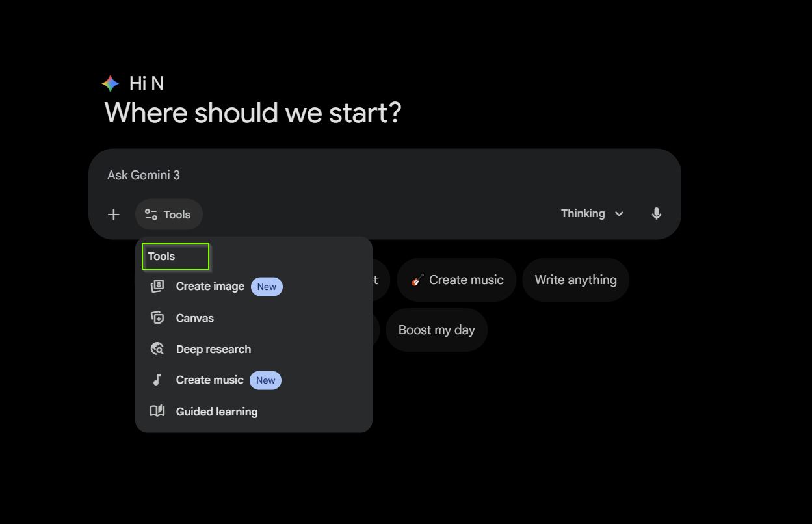Viewport: 812px width, 524px height.
Task: Choose Guided learning from the Tools menu
Action: (216, 412)
